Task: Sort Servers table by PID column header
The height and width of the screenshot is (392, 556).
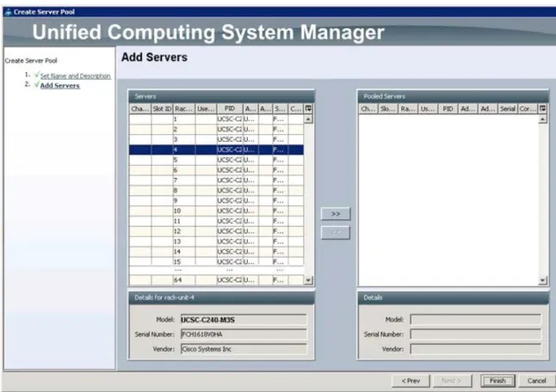Action: click(x=230, y=108)
